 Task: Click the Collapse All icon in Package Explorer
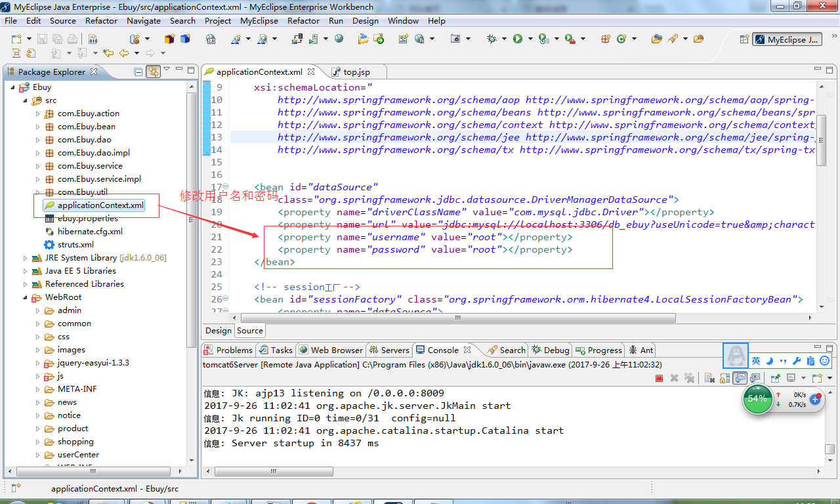click(x=138, y=72)
